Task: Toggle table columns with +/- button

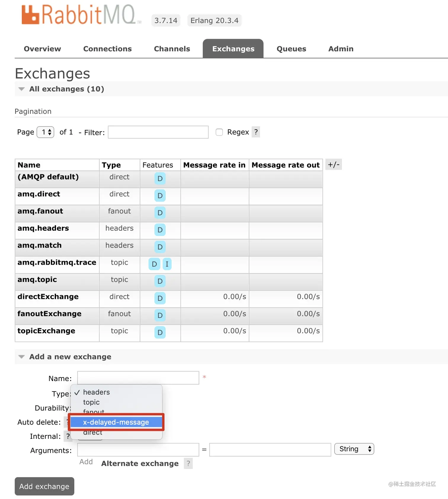Action: tap(334, 165)
